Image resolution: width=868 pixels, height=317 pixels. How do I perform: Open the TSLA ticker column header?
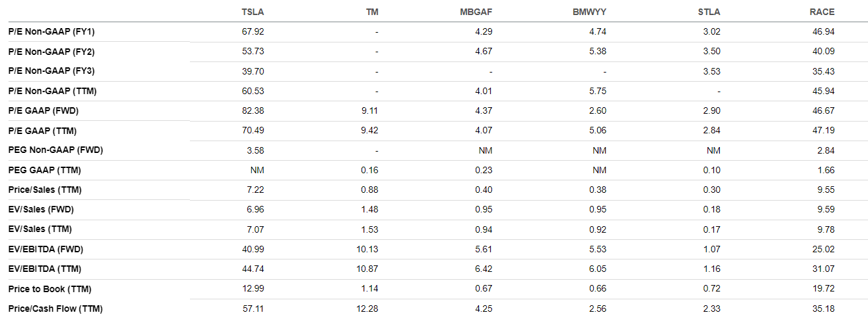point(252,12)
